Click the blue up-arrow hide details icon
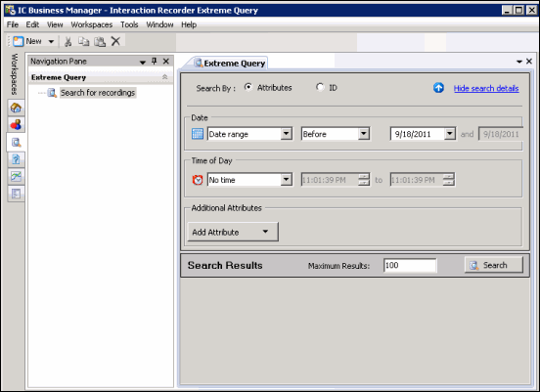Image resolution: width=540 pixels, height=392 pixels. click(438, 88)
